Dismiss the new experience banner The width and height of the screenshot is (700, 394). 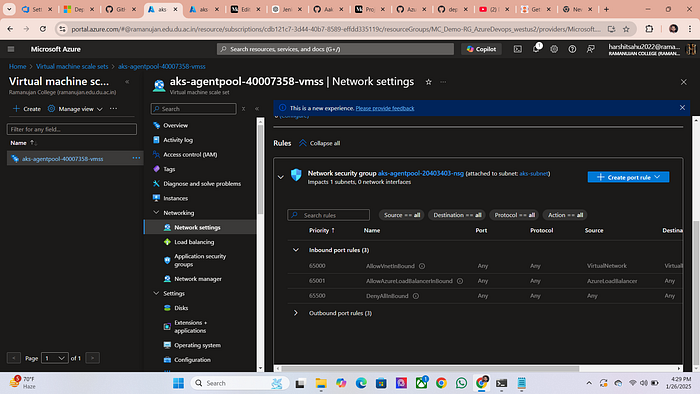click(x=682, y=108)
